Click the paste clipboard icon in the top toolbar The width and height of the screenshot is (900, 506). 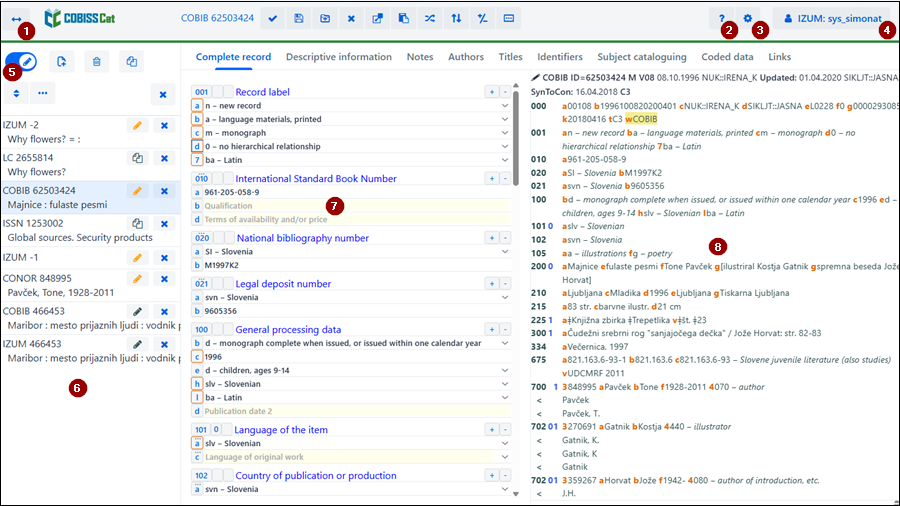point(404,18)
